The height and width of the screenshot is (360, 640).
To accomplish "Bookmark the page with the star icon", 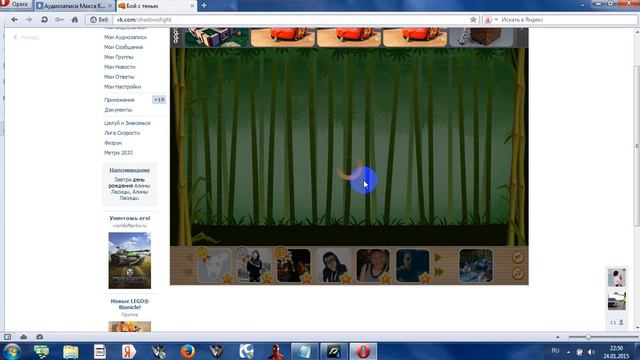I will (473, 20).
